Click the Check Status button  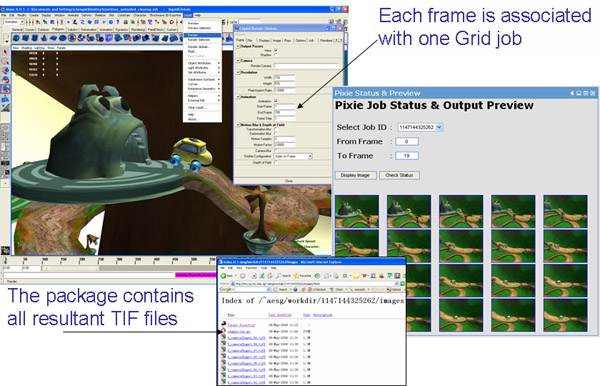click(x=399, y=175)
